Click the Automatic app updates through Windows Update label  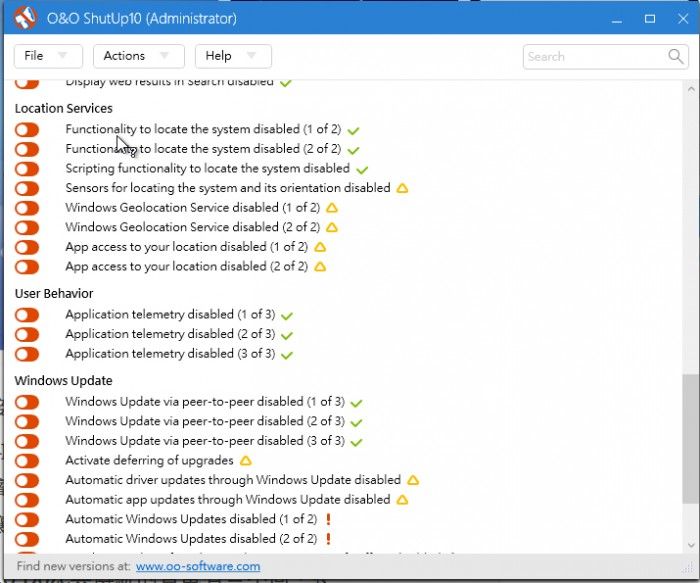(227, 499)
